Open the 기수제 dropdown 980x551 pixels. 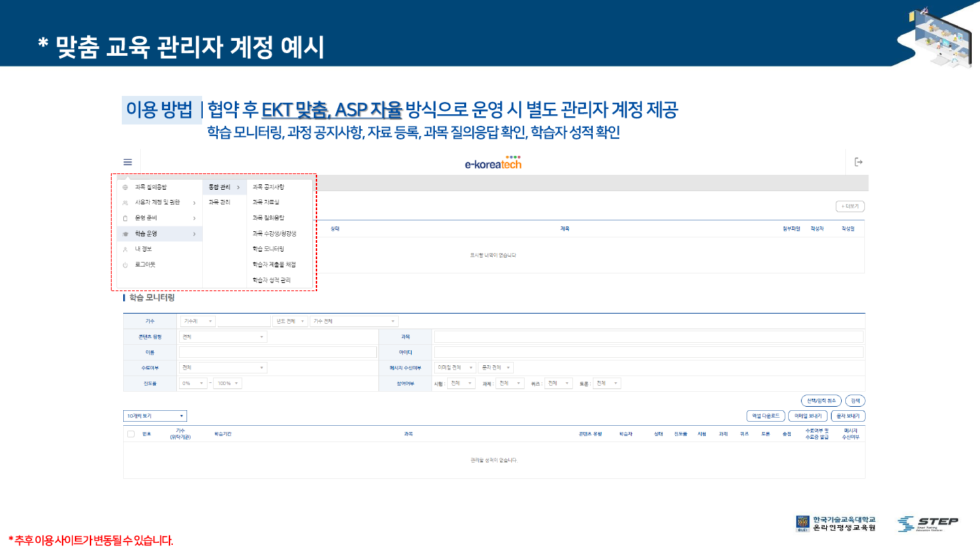click(x=198, y=321)
